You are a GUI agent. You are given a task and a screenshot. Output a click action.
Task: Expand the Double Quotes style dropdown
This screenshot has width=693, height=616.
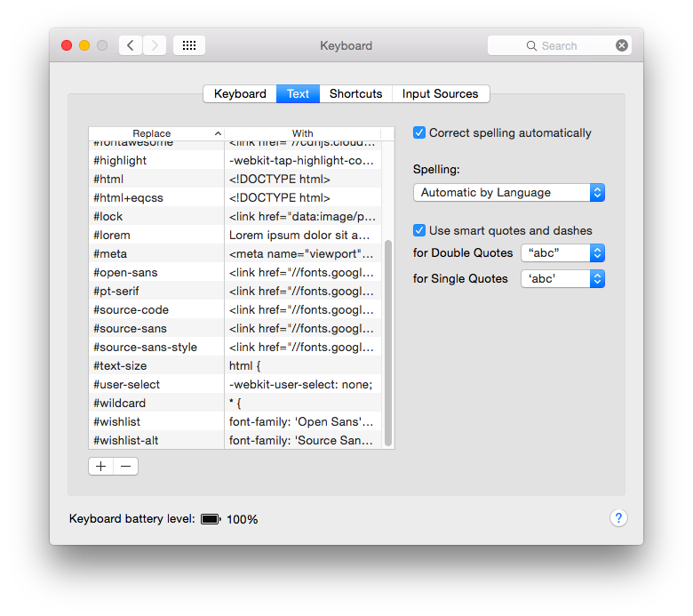tap(562, 253)
